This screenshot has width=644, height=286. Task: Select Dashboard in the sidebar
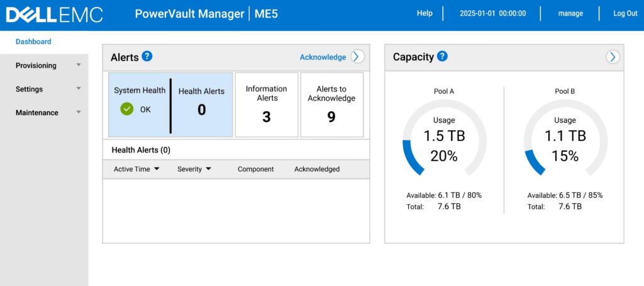(x=33, y=42)
